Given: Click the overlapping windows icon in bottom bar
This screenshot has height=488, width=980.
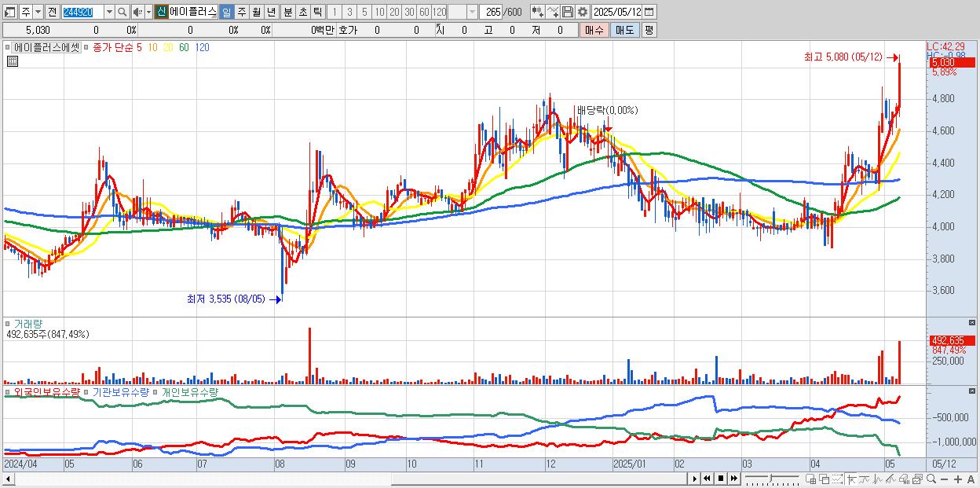Looking at the screenshot, I should pos(825,479).
